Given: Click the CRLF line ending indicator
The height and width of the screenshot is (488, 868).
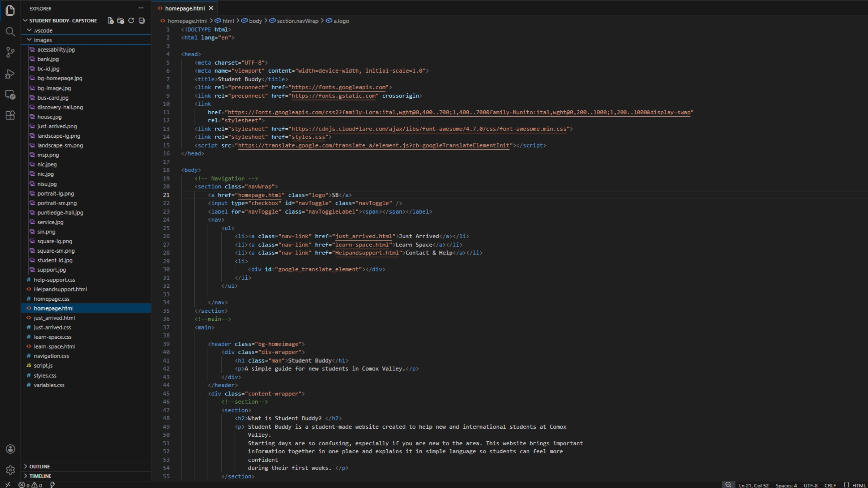Looking at the screenshot, I should click(830, 485).
